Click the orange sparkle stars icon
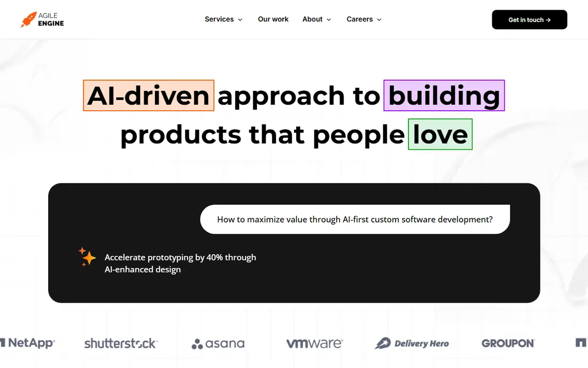This screenshot has width=588, height=368. click(x=87, y=257)
